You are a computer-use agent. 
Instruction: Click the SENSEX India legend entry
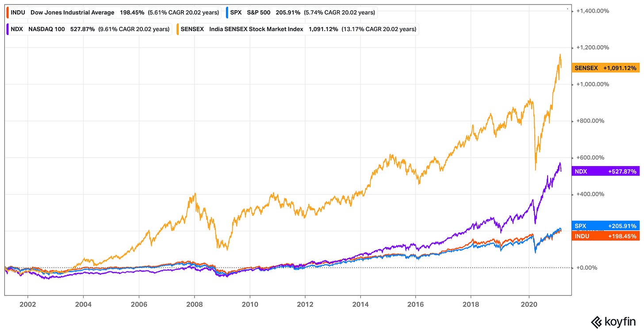pyautogui.click(x=297, y=29)
